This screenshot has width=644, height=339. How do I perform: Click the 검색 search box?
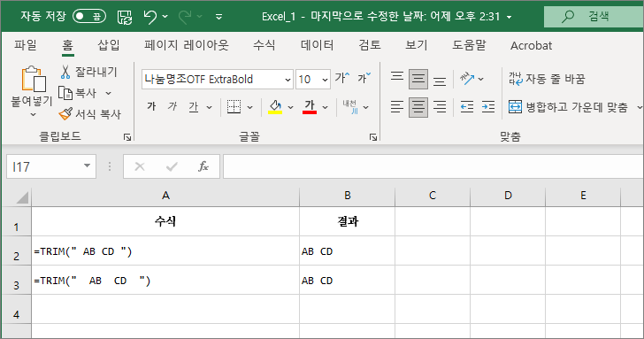594,17
